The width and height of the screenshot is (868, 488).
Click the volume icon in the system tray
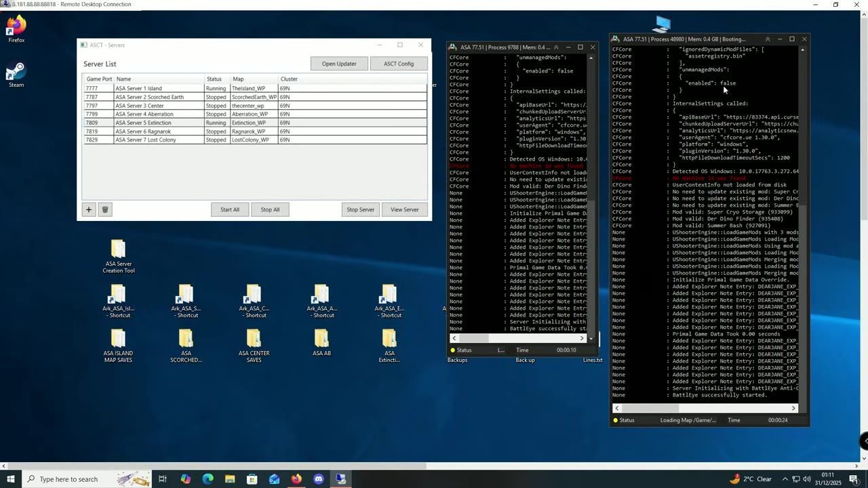coord(808,479)
